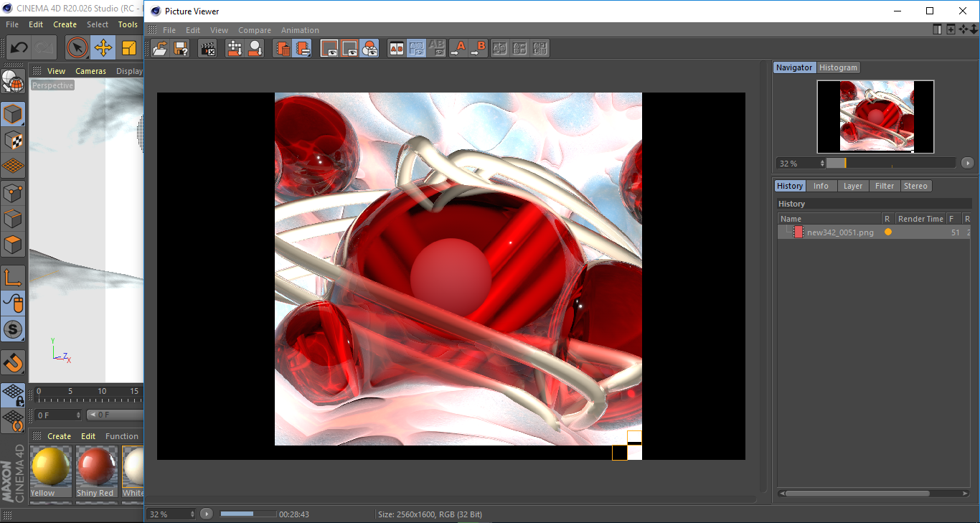Open the bottom 32 % zoom dropdown
The image size is (980, 523).
pyautogui.click(x=171, y=514)
